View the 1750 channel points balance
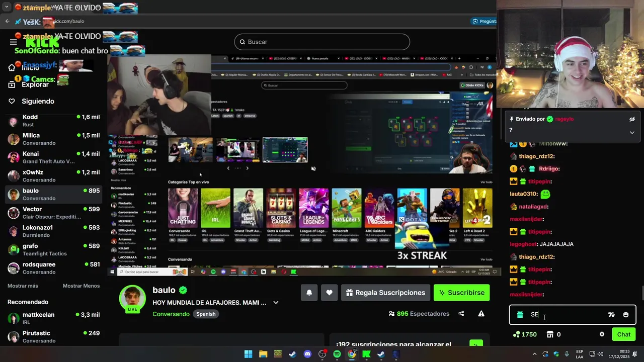This screenshot has width=644, height=362. 525,334
